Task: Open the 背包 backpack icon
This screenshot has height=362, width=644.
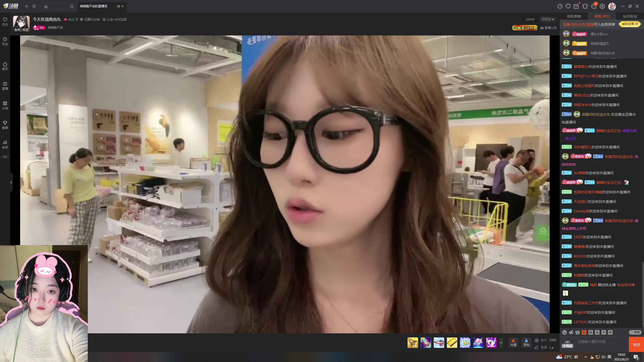Action: pyautogui.click(x=526, y=342)
